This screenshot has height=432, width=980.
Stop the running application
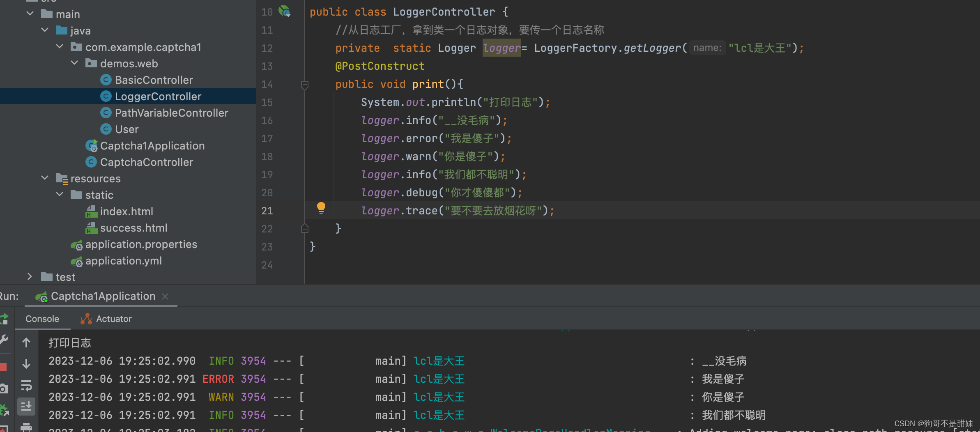(3, 367)
